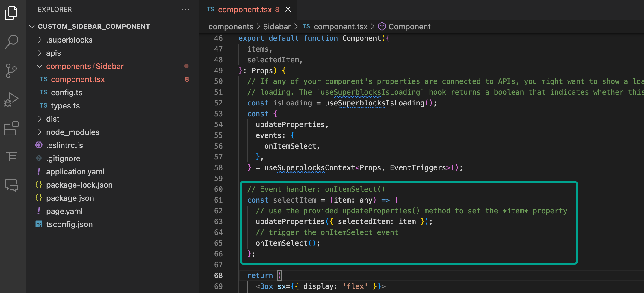Click the Component symbol breadcrumb

(409, 27)
